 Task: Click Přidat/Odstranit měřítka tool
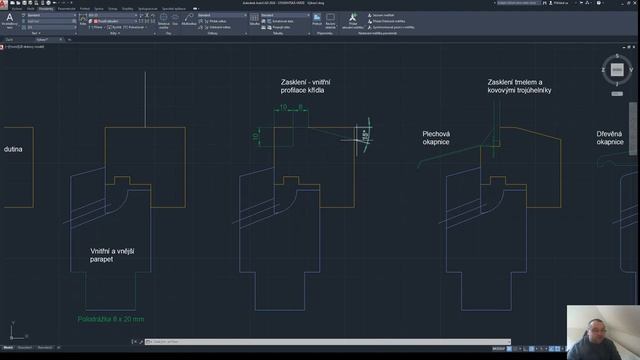click(x=386, y=21)
